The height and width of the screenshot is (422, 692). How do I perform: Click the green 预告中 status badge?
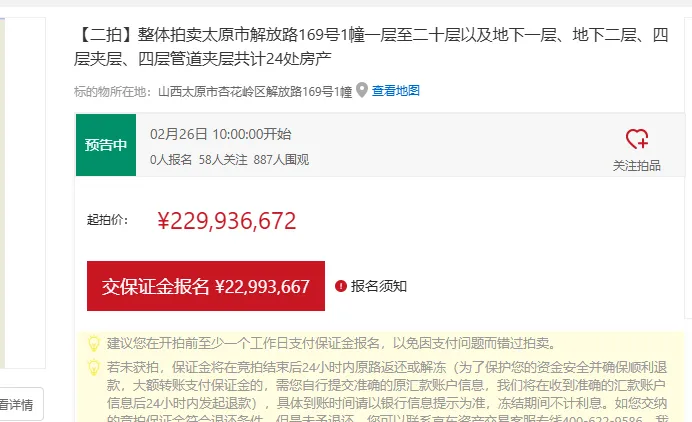106,145
